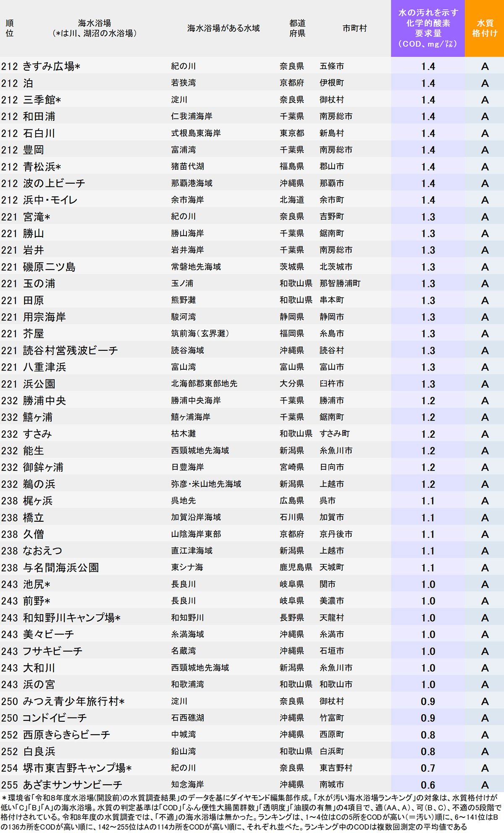Click beach name 浜の宮
Screen dimensions: 504x833
[39, 684]
